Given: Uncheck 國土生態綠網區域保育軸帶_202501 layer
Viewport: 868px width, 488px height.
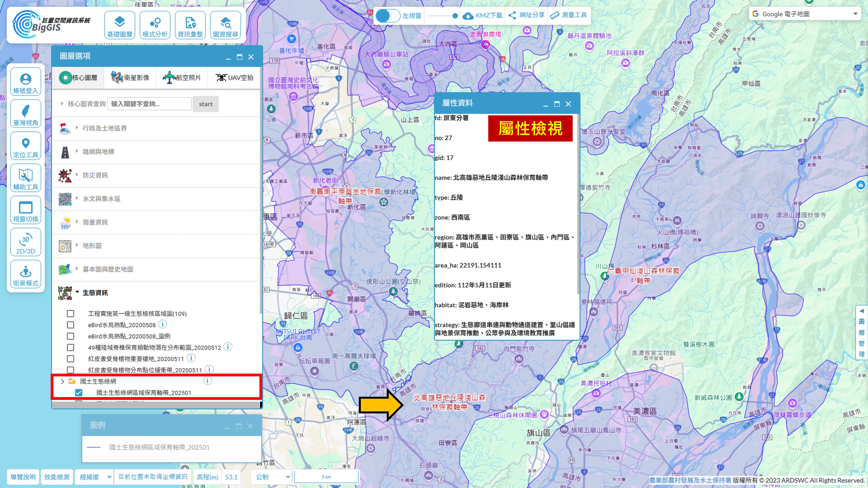Looking at the screenshot, I should click(x=79, y=393).
